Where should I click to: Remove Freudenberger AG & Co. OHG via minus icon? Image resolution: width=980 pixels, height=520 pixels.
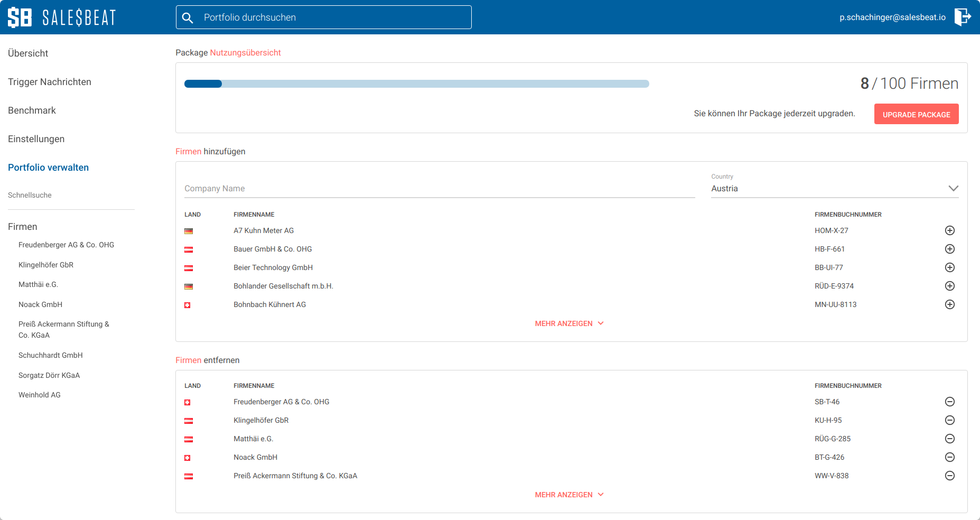point(949,402)
